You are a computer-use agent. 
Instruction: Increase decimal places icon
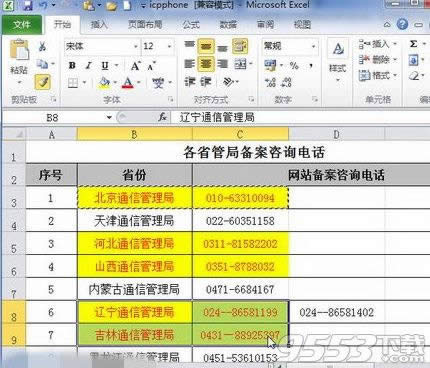(270, 82)
